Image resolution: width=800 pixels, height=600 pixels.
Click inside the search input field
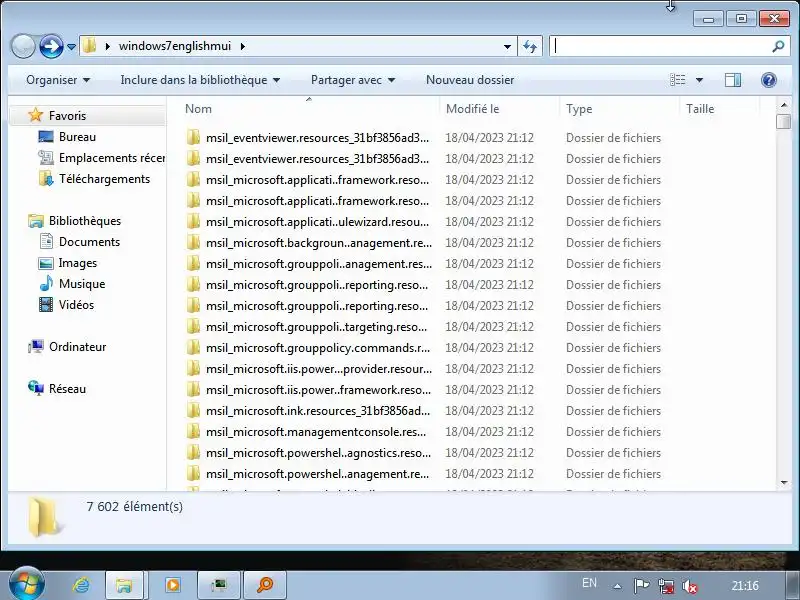[x=661, y=46]
